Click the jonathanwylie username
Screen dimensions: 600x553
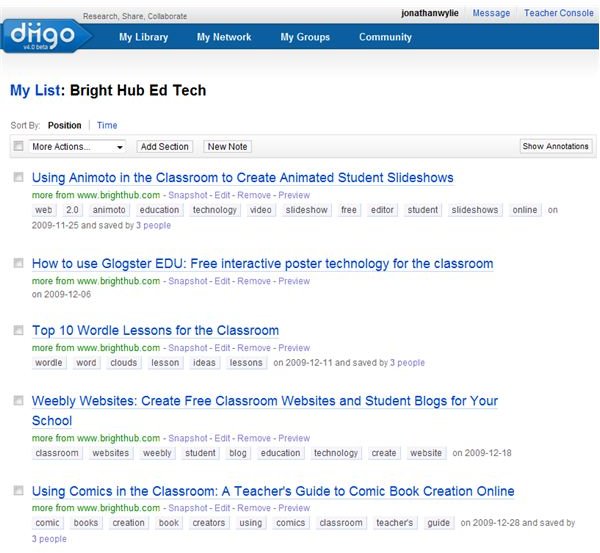pyautogui.click(x=430, y=13)
